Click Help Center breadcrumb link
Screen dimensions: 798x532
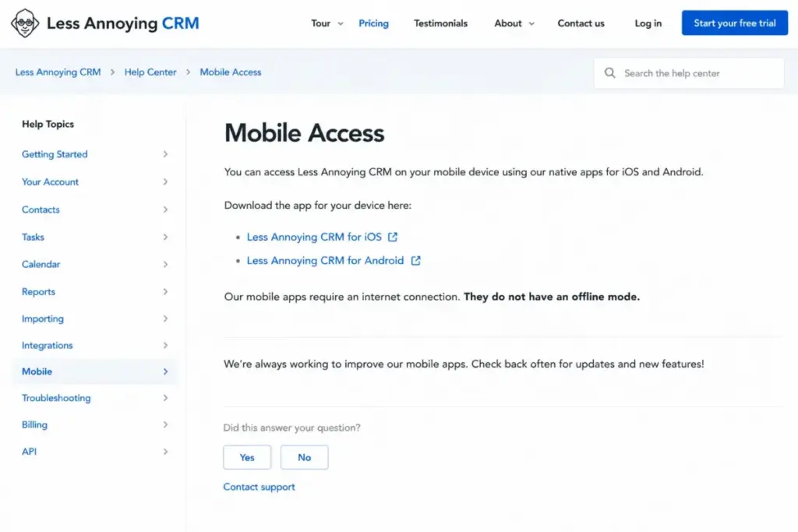point(150,72)
